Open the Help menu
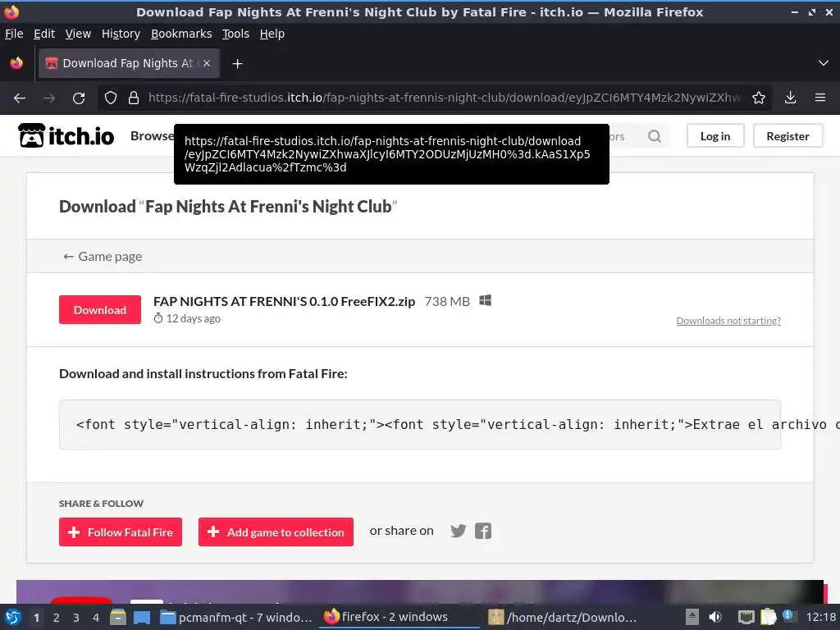The height and width of the screenshot is (630, 840). click(x=272, y=34)
